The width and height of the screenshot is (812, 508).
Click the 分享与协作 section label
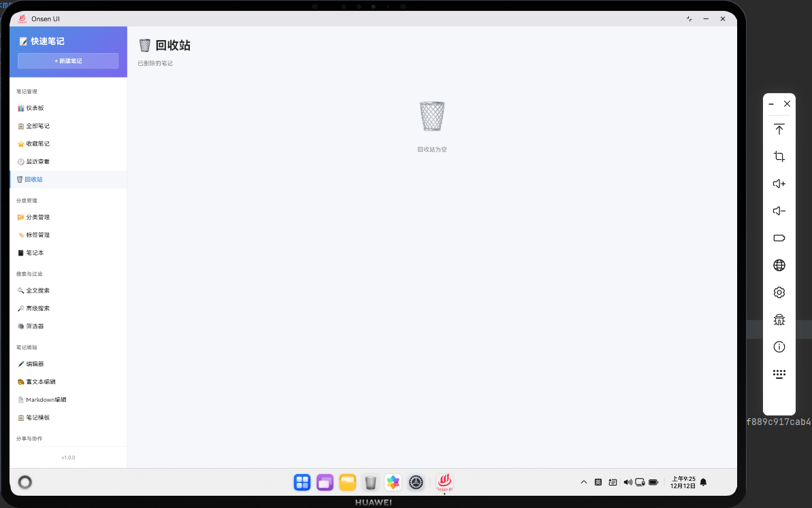(x=29, y=439)
